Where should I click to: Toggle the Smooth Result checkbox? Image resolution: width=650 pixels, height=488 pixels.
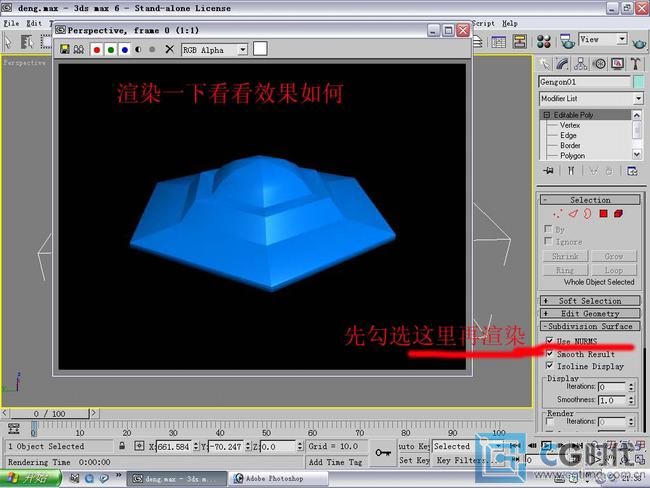(550, 354)
